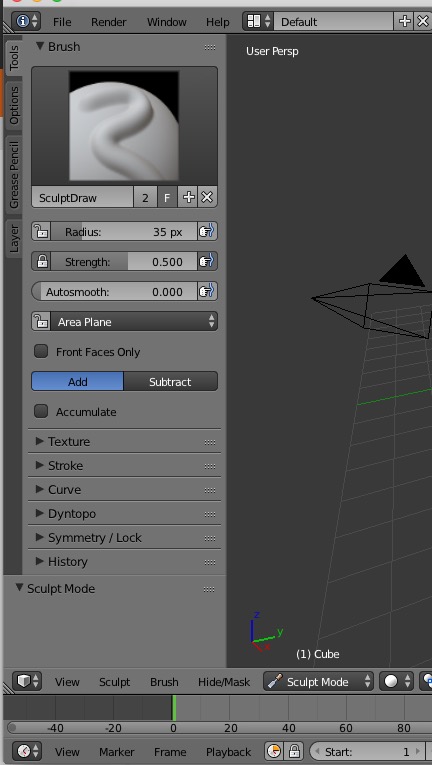
Task: Unlink the SculptDraw brush
Action: (x=207, y=198)
